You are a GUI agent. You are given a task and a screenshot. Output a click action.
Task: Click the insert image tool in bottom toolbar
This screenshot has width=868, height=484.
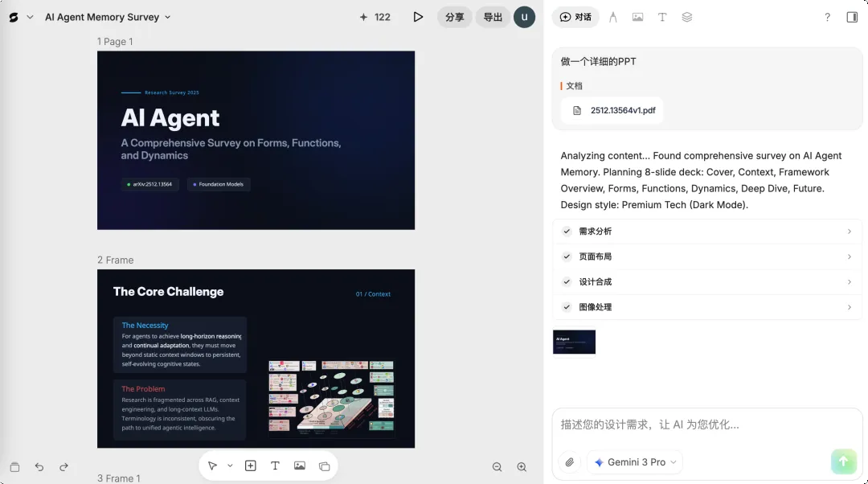coord(300,466)
